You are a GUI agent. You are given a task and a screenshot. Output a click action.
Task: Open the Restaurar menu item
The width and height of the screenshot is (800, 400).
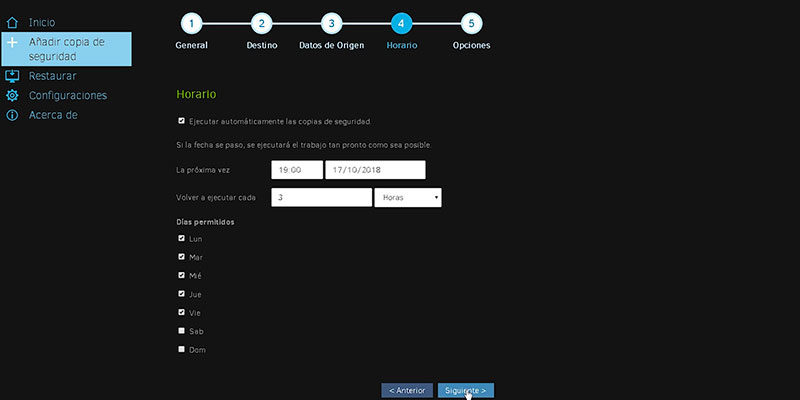point(53,76)
